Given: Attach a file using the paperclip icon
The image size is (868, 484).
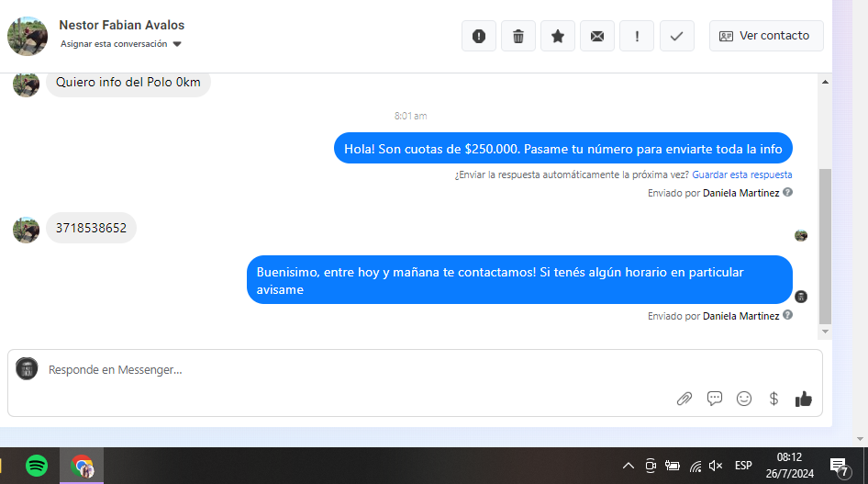Looking at the screenshot, I should (684, 399).
